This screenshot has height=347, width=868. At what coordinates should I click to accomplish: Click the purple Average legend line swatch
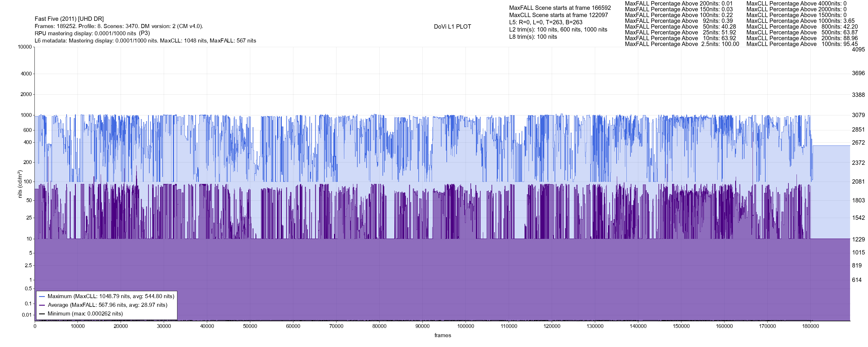[x=42, y=305]
